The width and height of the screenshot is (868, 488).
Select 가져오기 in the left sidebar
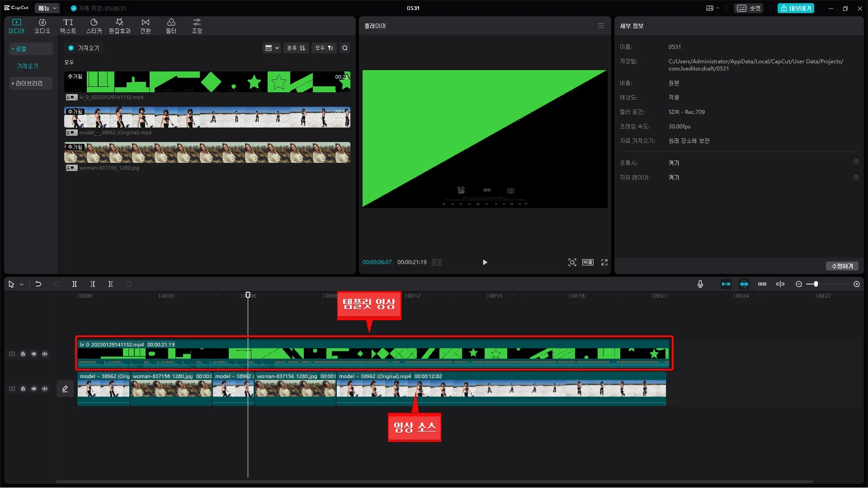28,66
